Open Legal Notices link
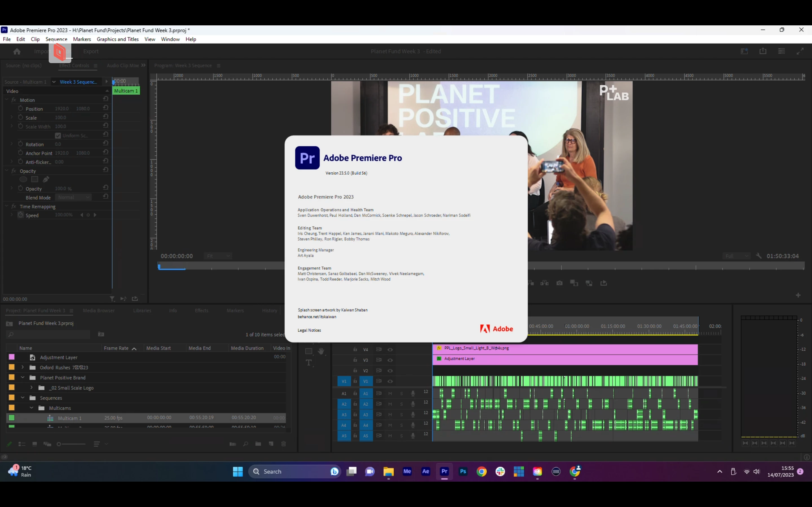 coord(309,330)
